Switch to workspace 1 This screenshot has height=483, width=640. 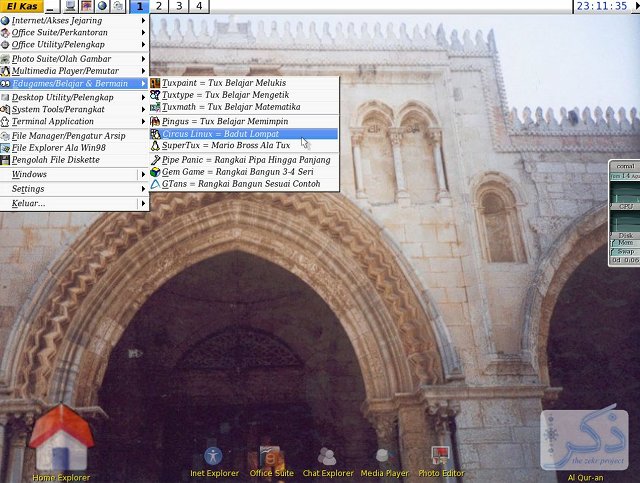coord(140,7)
